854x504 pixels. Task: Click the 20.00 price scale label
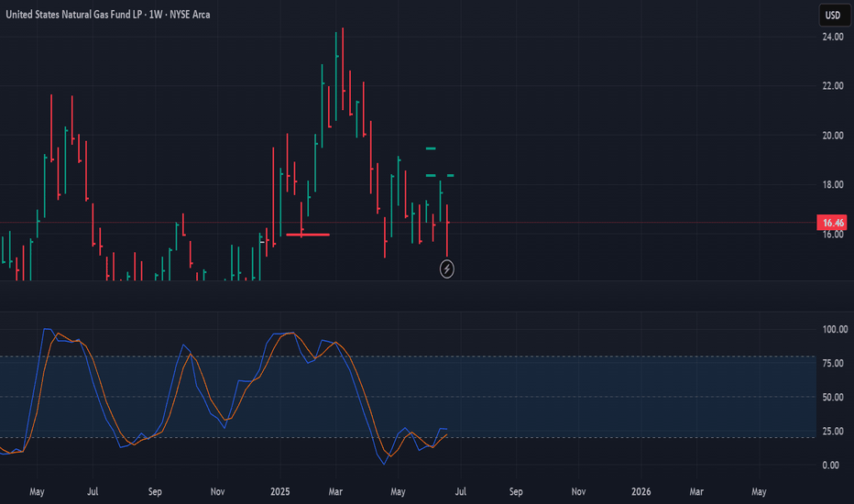pos(833,135)
